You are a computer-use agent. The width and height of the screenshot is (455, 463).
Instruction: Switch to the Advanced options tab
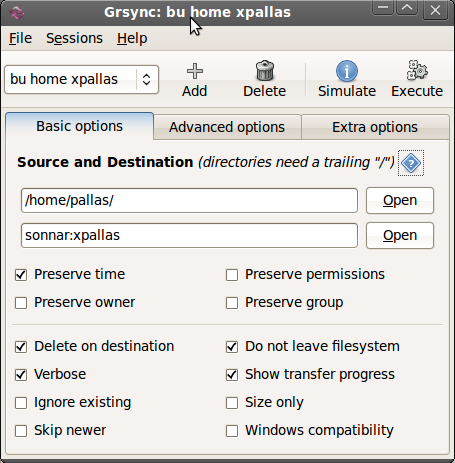[x=227, y=127]
